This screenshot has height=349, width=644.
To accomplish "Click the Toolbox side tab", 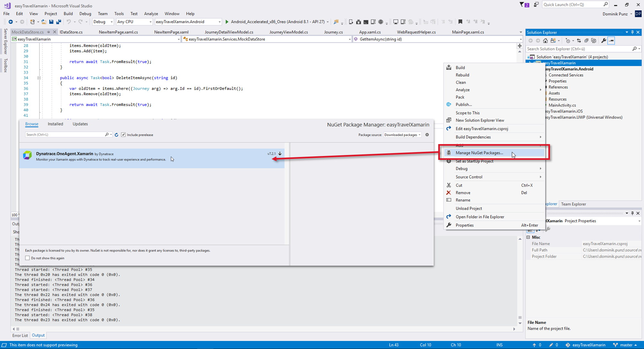I will pos(5,65).
